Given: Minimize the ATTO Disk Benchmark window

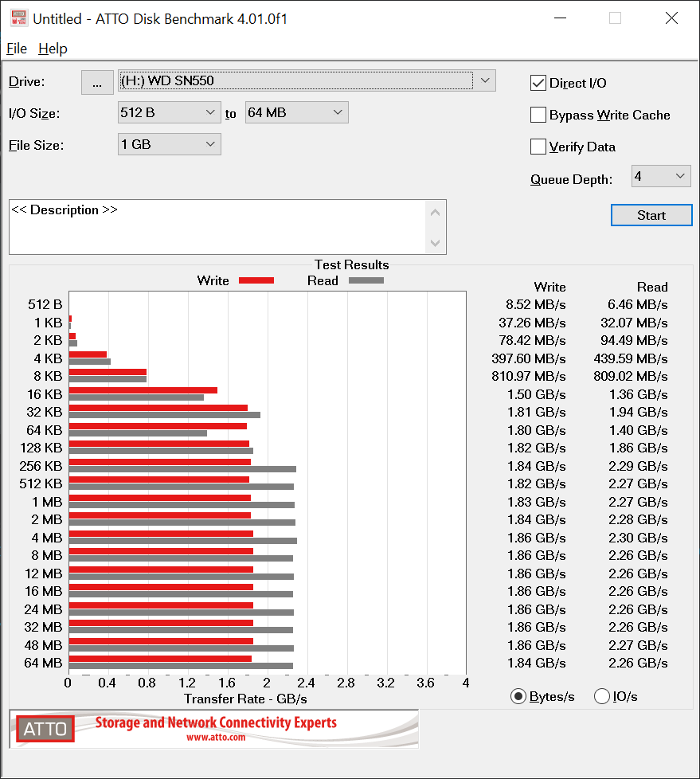Looking at the screenshot, I should pyautogui.click(x=561, y=18).
